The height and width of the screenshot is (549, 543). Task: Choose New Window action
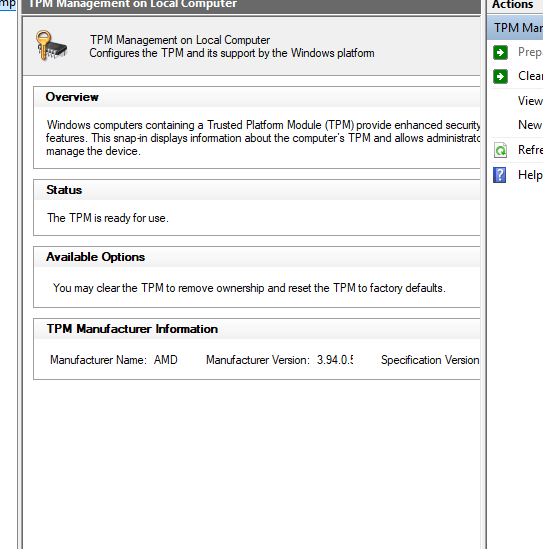[530, 125]
